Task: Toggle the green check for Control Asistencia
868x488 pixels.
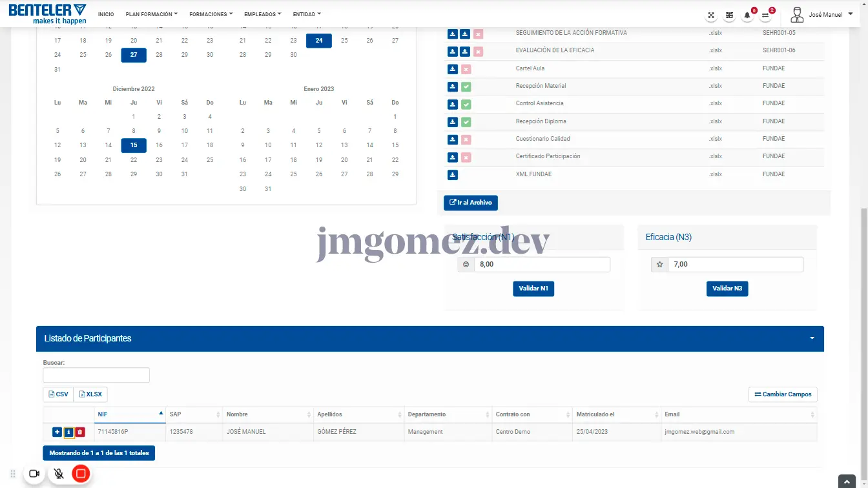Action: point(466,104)
